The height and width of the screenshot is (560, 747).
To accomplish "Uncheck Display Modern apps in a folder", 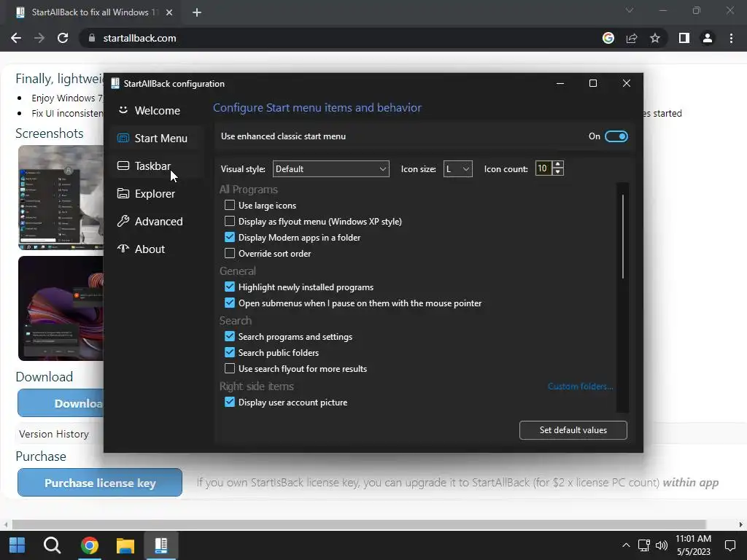I will pos(230,237).
